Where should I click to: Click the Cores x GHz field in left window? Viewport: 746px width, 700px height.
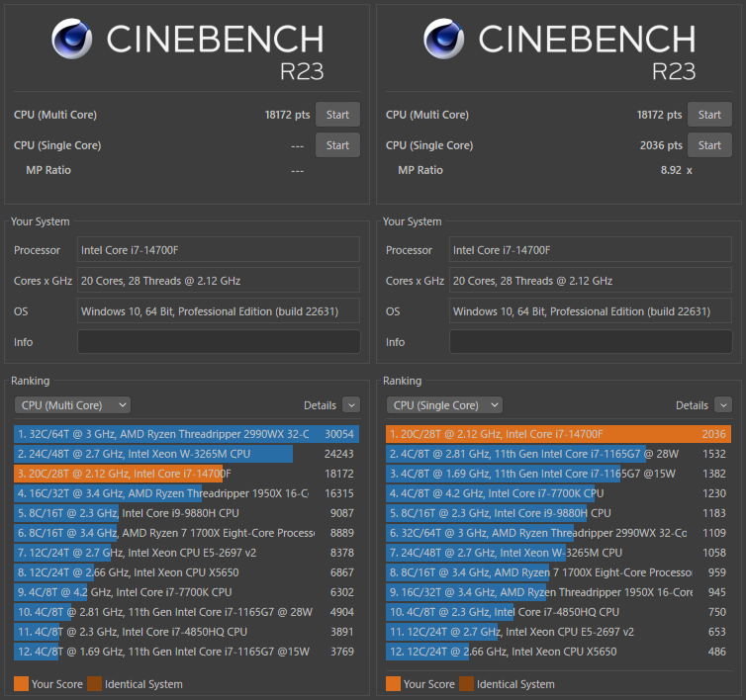pyautogui.click(x=219, y=281)
